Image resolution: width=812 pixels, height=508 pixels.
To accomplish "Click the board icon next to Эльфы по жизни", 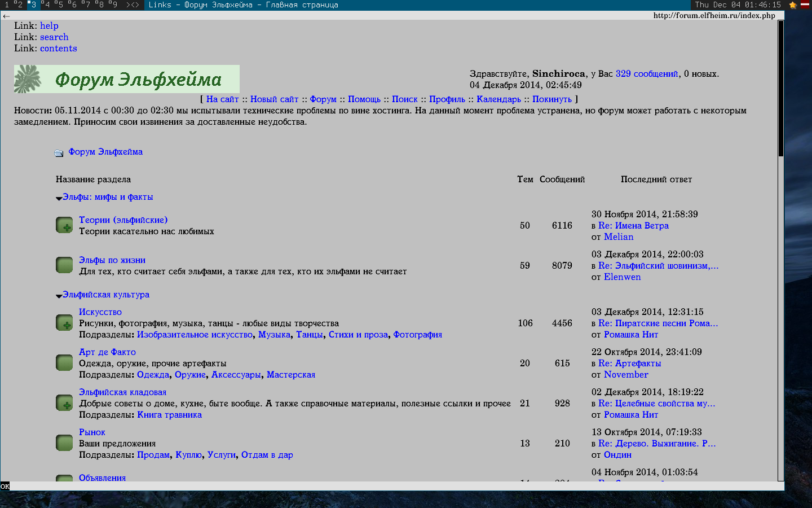I will point(64,265).
